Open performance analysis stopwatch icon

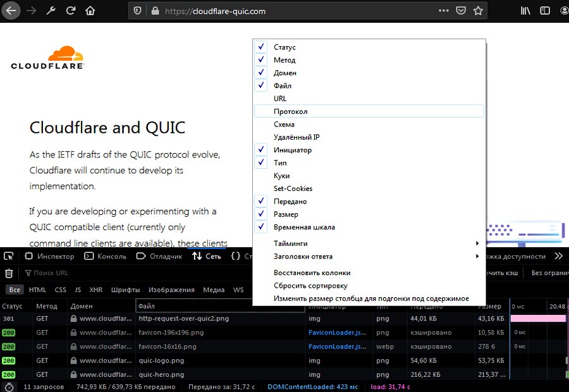tap(9, 387)
